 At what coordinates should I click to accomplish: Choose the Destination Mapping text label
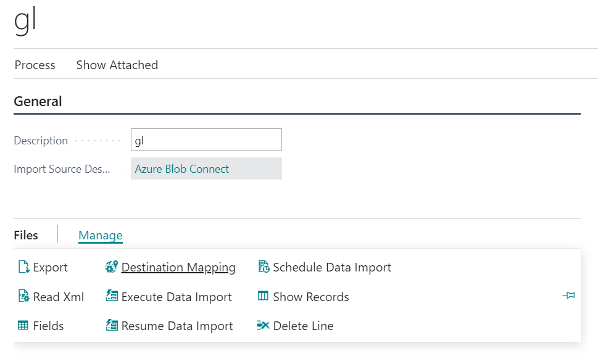[178, 267]
